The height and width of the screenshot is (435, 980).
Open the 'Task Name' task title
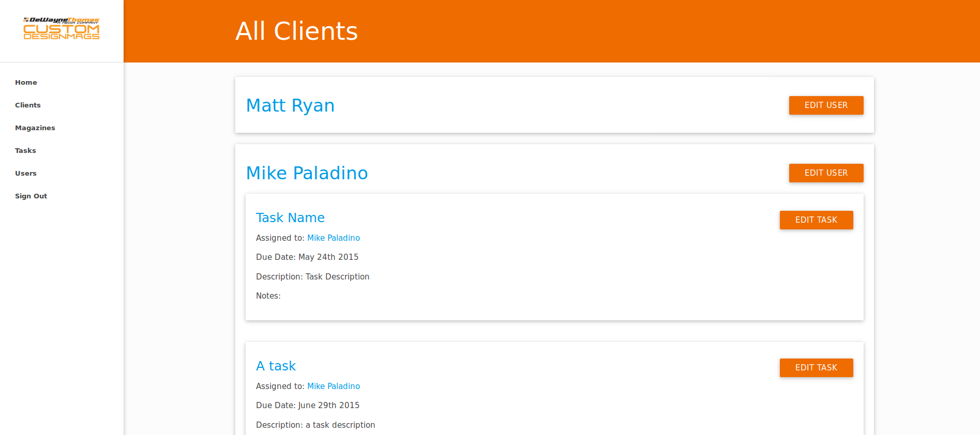pyautogui.click(x=290, y=218)
